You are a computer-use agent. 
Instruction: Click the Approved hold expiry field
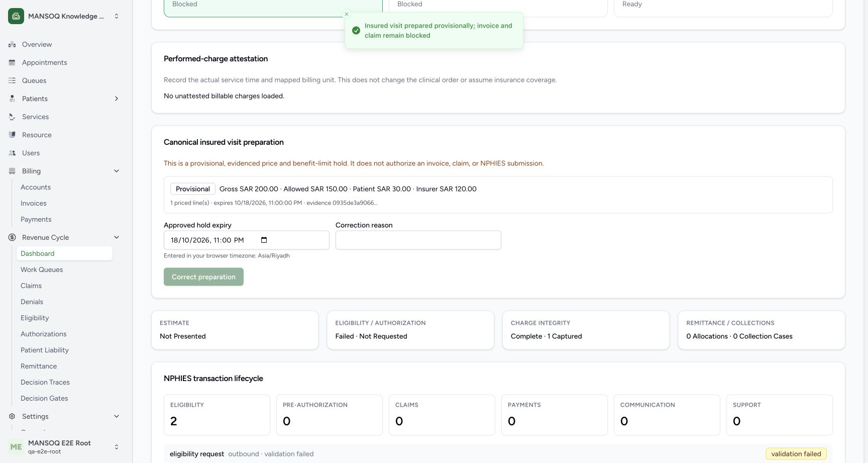(246, 240)
